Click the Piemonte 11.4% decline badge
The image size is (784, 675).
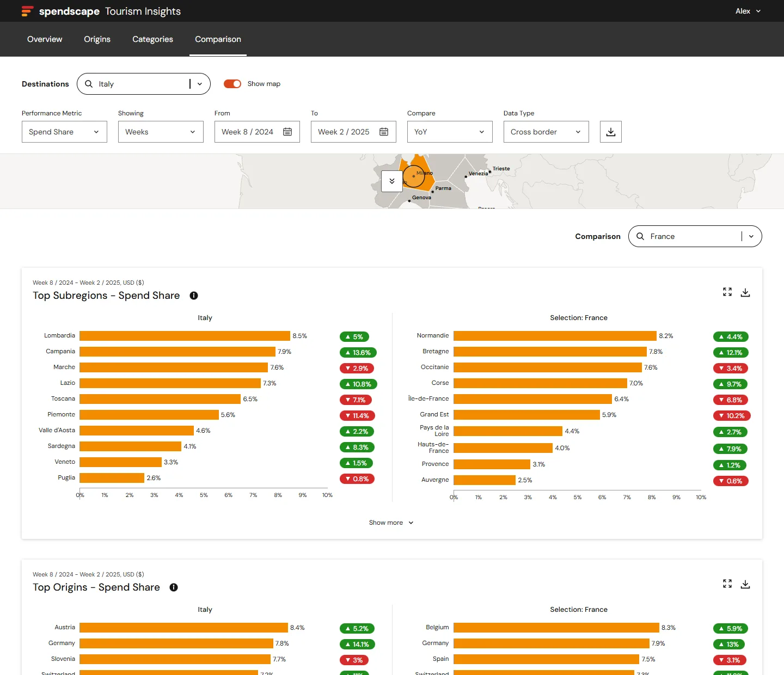[358, 415]
